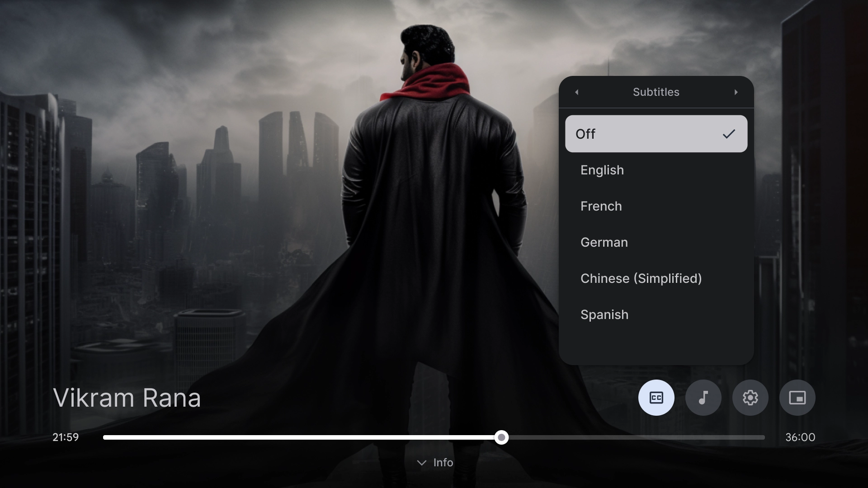Screen dimensions: 868x488
Task: Click timeline marker at 21:59 position
Action: tap(502, 437)
